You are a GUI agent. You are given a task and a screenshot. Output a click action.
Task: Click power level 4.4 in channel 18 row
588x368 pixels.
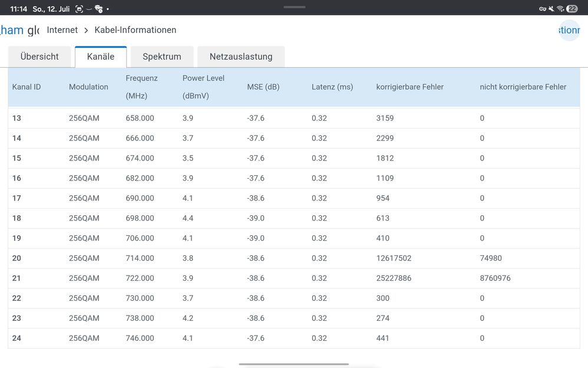(188, 218)
